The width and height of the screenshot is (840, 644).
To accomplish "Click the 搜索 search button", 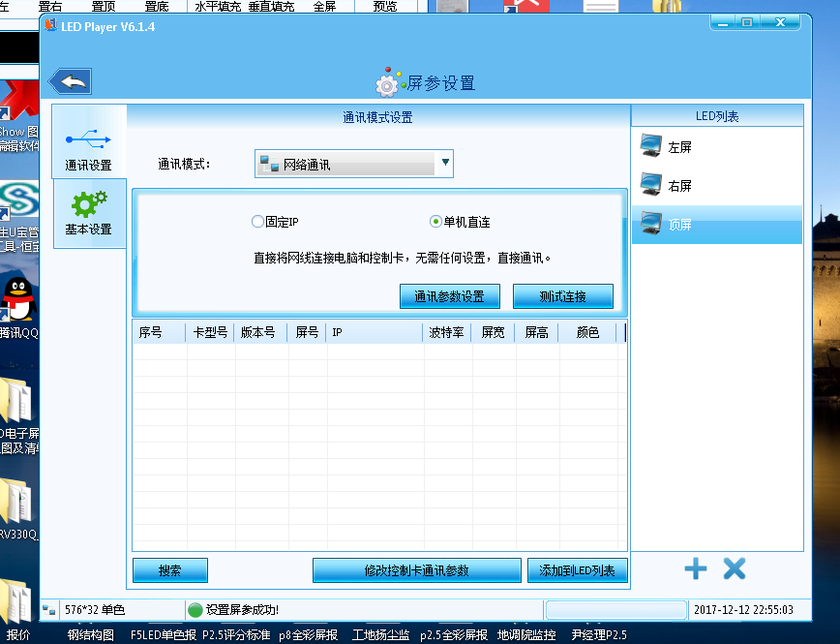I will [169, 570].
